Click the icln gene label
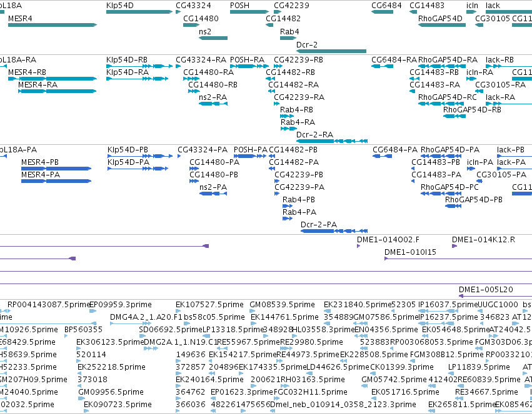532x414 pixels. click(472, 6)
